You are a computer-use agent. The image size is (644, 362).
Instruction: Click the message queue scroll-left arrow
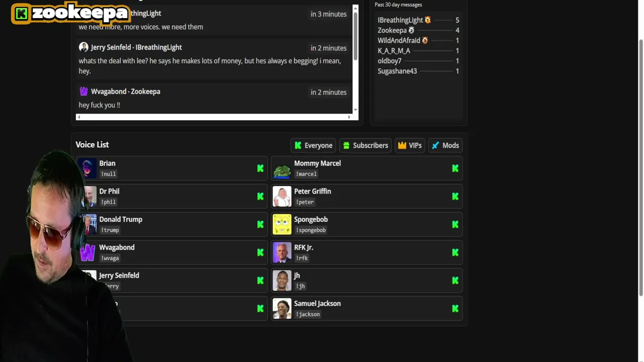click(x=78, y=117)
